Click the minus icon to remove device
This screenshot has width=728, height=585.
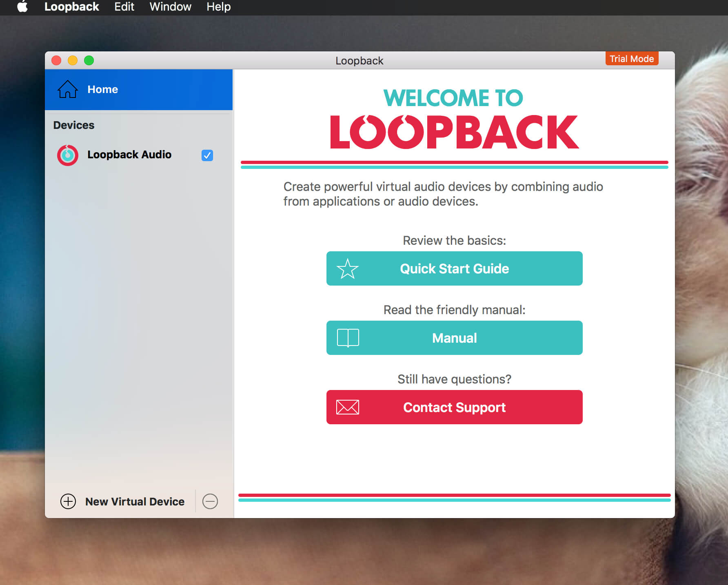point(210,501)
